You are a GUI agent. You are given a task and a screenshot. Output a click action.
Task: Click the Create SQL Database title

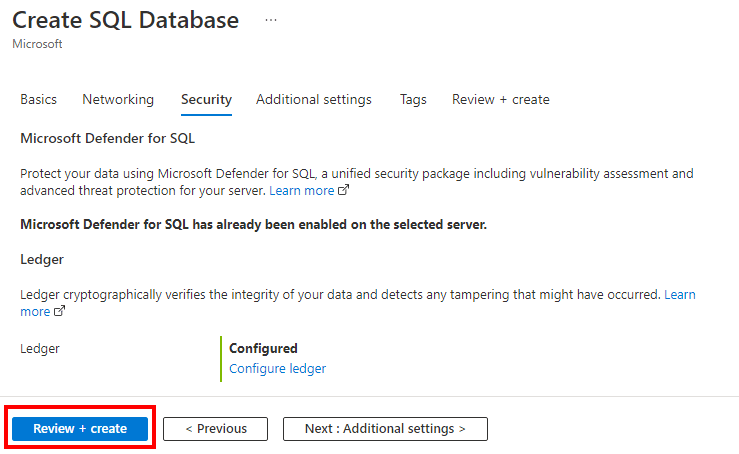pos(125,20)
